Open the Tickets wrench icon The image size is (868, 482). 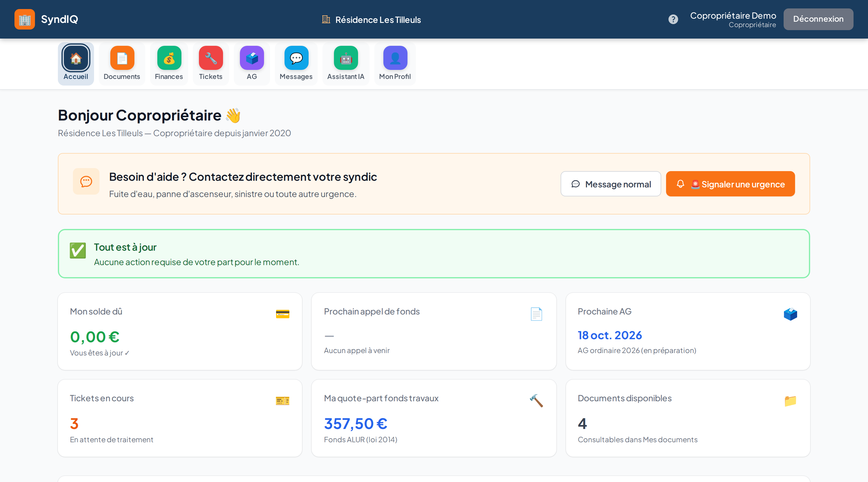point(211,58)
